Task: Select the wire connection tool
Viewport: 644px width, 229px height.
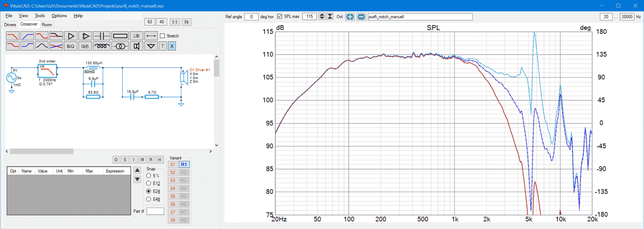Action: tap(151, 36)
